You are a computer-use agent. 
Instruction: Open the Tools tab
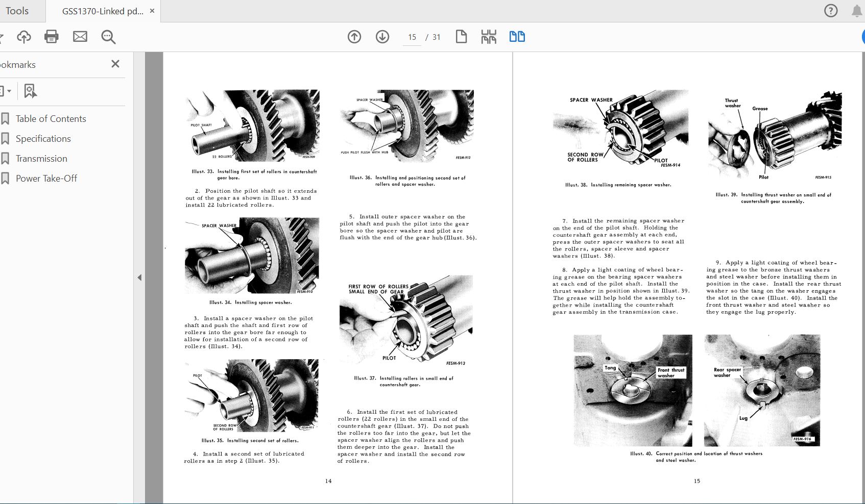17,11
